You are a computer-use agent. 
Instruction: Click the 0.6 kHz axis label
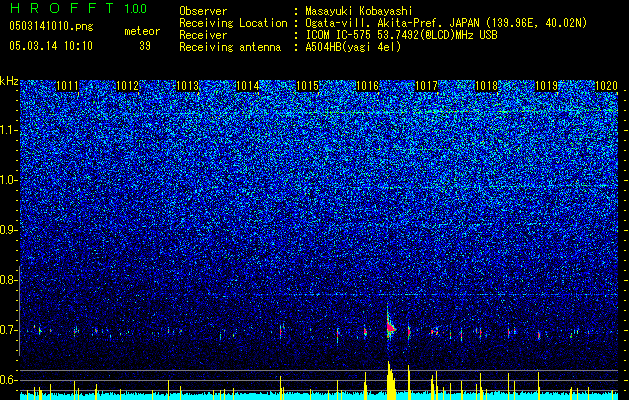[9, 380]
